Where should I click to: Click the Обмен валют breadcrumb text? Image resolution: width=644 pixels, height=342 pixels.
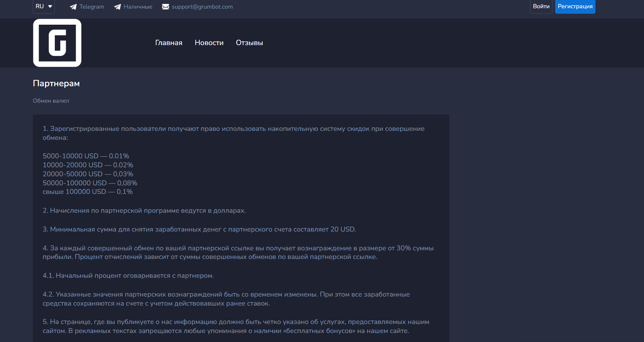(51, 101)
